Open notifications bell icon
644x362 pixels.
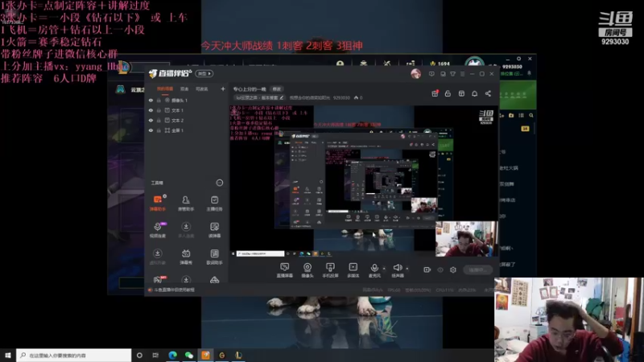(474, 93)
